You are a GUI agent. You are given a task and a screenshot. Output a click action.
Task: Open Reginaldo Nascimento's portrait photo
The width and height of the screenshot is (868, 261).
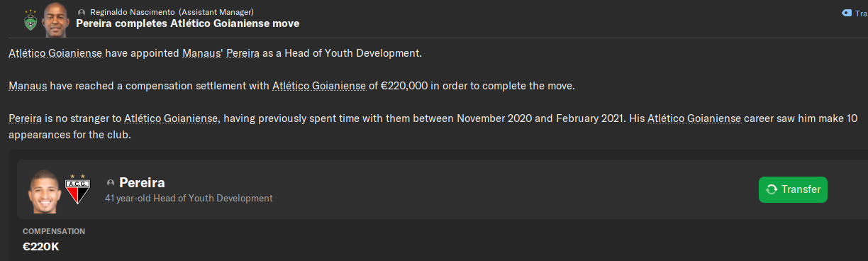click(55, 18)
